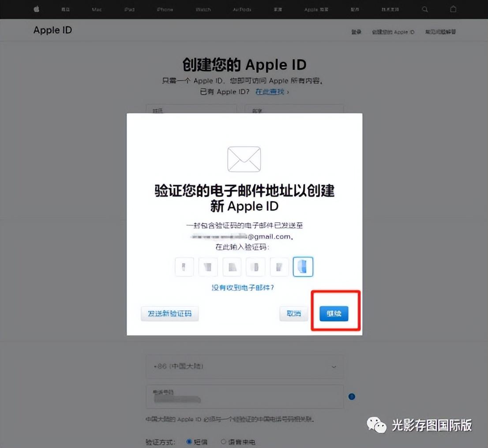Screen dimensions: 488x448
Task: Click the highlighted sixth verification code box
Action: 303,267
